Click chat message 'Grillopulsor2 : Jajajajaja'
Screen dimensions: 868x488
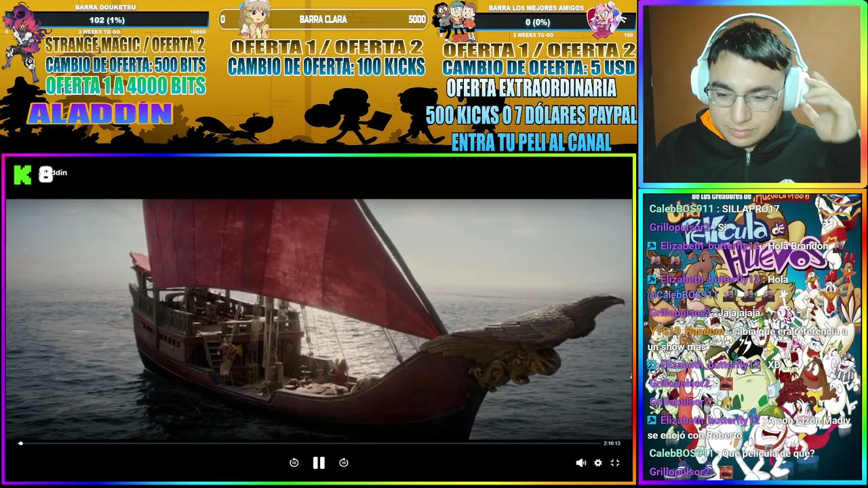pyautogui.click(x=705, y=313)
